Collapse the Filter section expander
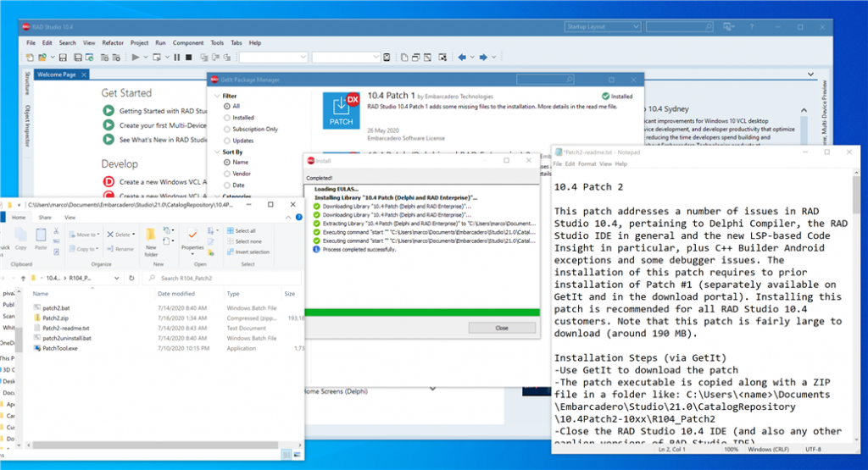Viewport: 868px width, 470px height. 217,96
